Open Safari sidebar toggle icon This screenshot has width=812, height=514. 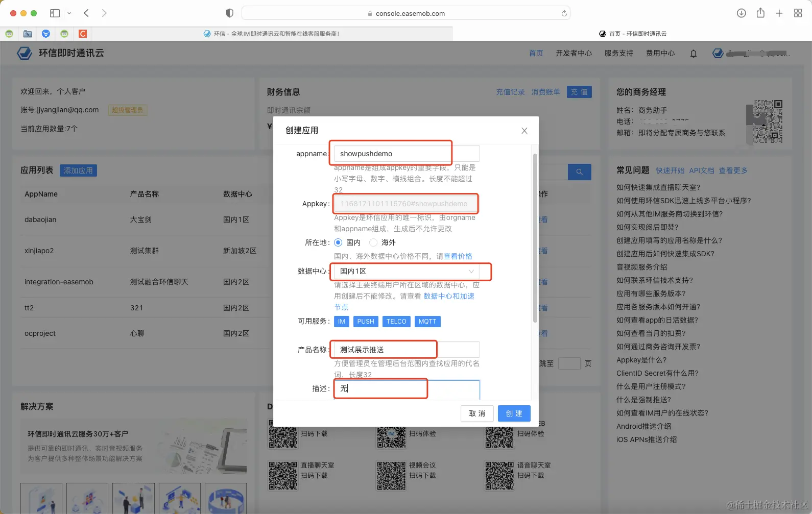coord(55,13)
